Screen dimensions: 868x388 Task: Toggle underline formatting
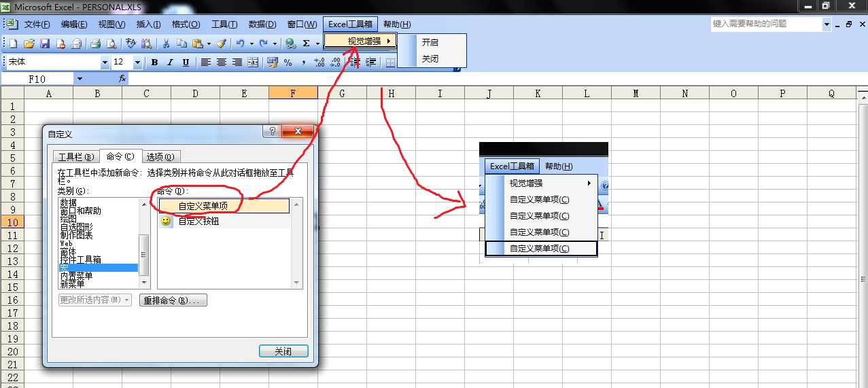click(185, 63)
